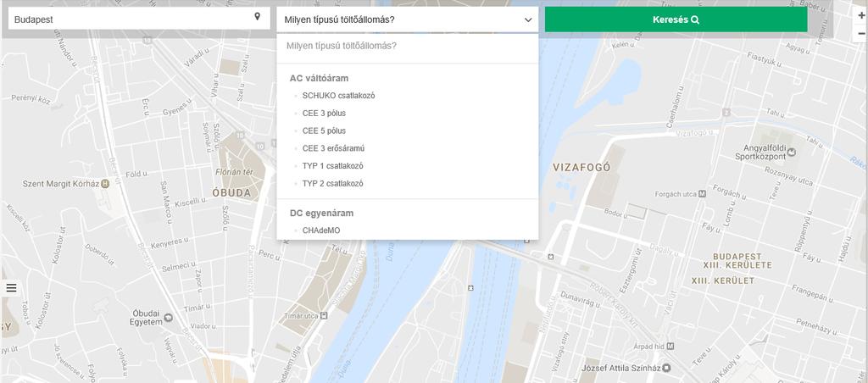Click the Óbudai Egyetem text label
The height and width of the screenshot is (383, 868).
(x=146, y=317)
